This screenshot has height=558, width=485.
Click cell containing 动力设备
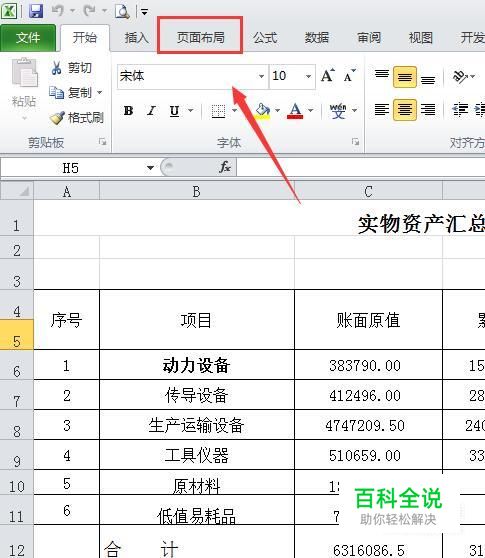coord(197,365)
